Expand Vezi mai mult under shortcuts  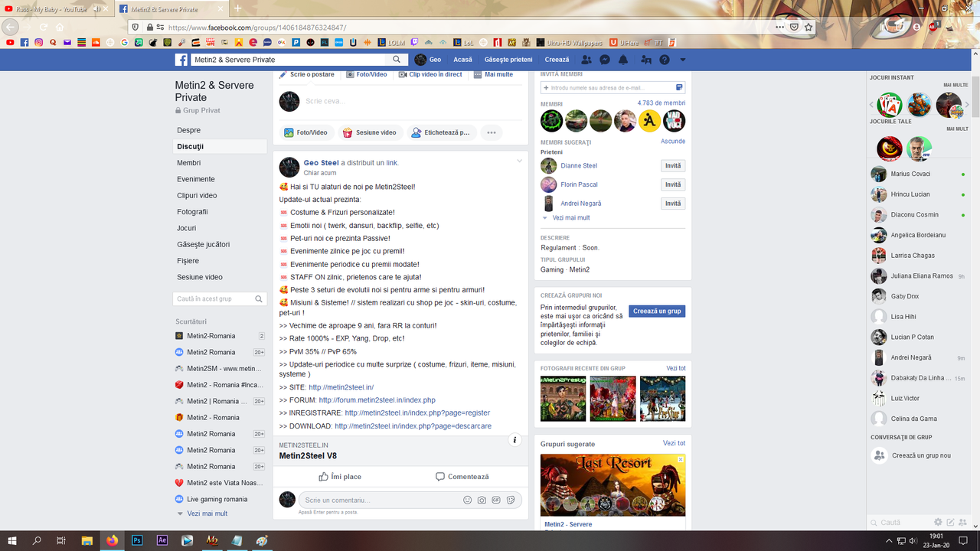pyautogui.click(x=207, y=514)
